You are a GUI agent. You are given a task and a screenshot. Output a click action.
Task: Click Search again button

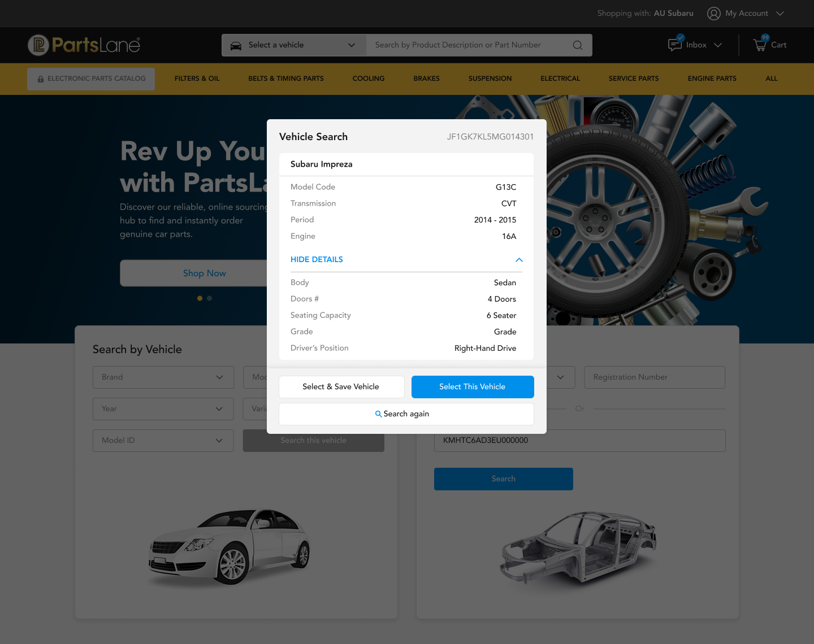tap(406, 414)
